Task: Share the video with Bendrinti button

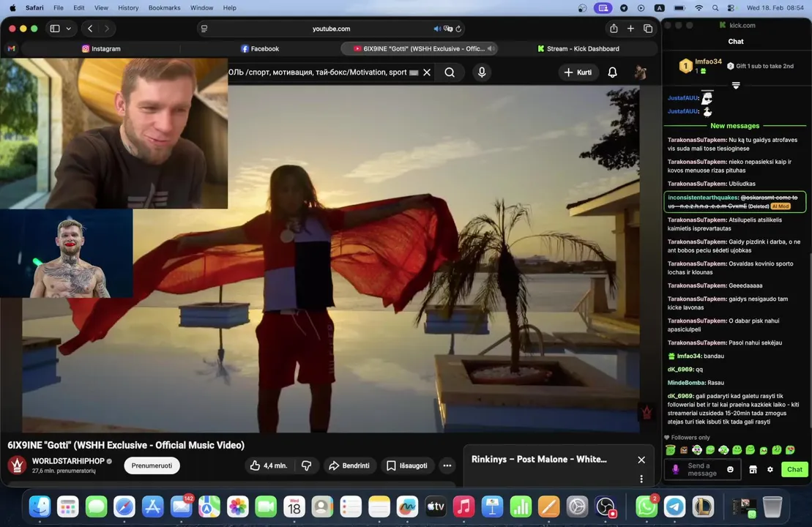Action: [x=349, y=466]
